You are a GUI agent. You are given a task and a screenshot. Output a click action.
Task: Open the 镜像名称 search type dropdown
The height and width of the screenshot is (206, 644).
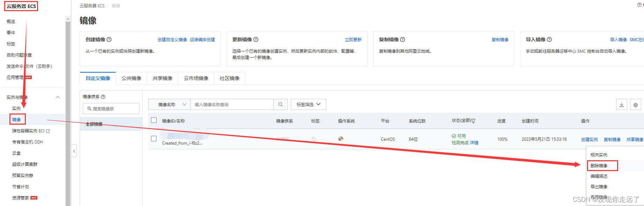(x=169, y=104)
